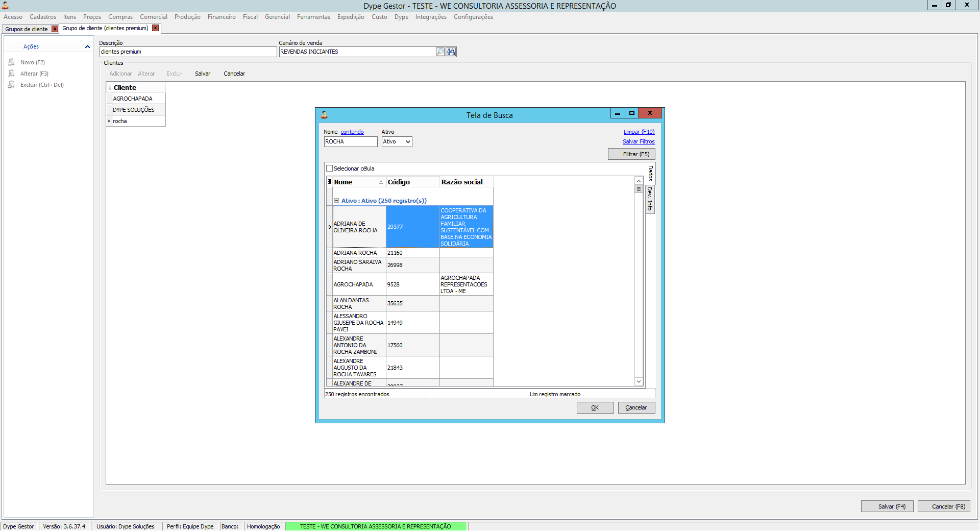Viewport: 980px width, 531px height.
Task: Open the Comercial menu
Action: [154, 17]
